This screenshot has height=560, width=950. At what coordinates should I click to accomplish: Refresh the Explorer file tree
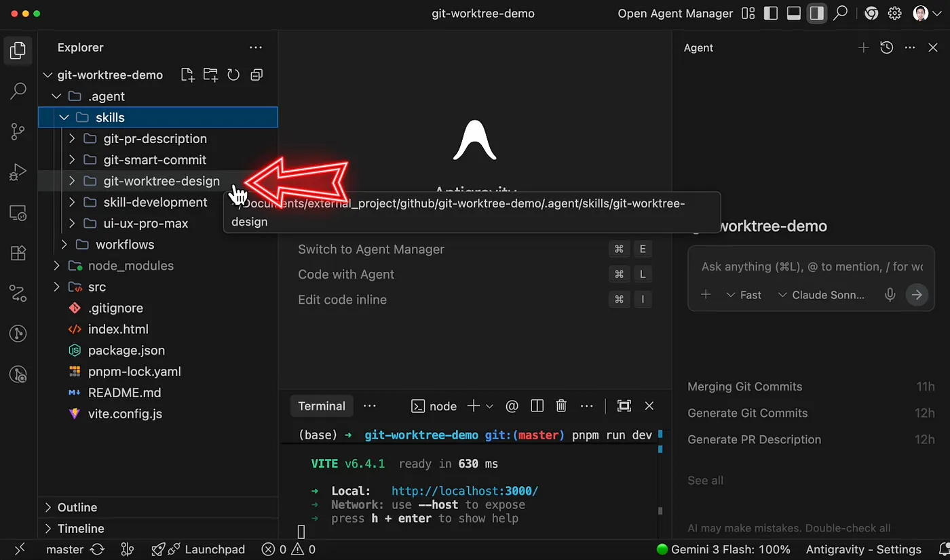[233, 75]
